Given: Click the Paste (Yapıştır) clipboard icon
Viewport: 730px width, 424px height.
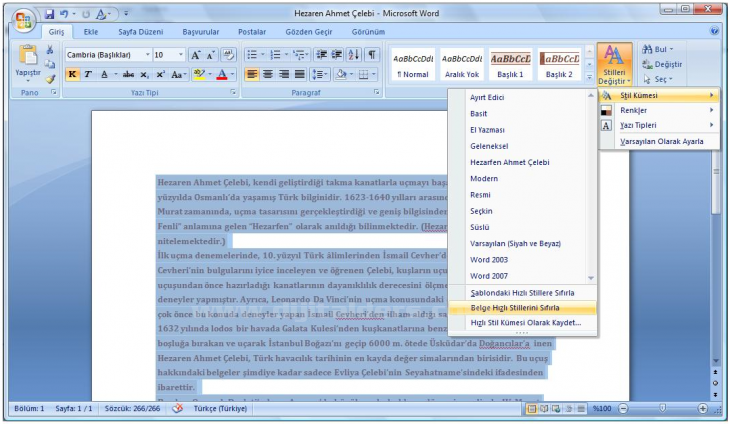Looking at the screenshot, I should (27, 55).
